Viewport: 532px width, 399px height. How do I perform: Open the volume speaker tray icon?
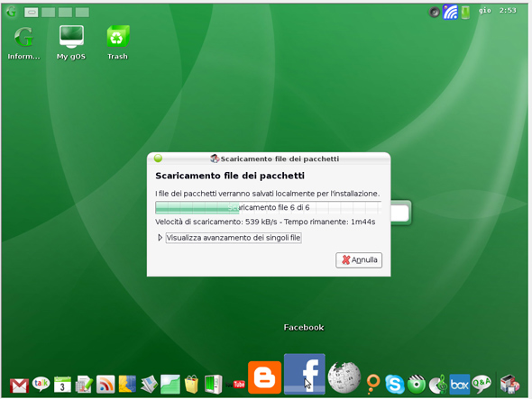(435, 13)
